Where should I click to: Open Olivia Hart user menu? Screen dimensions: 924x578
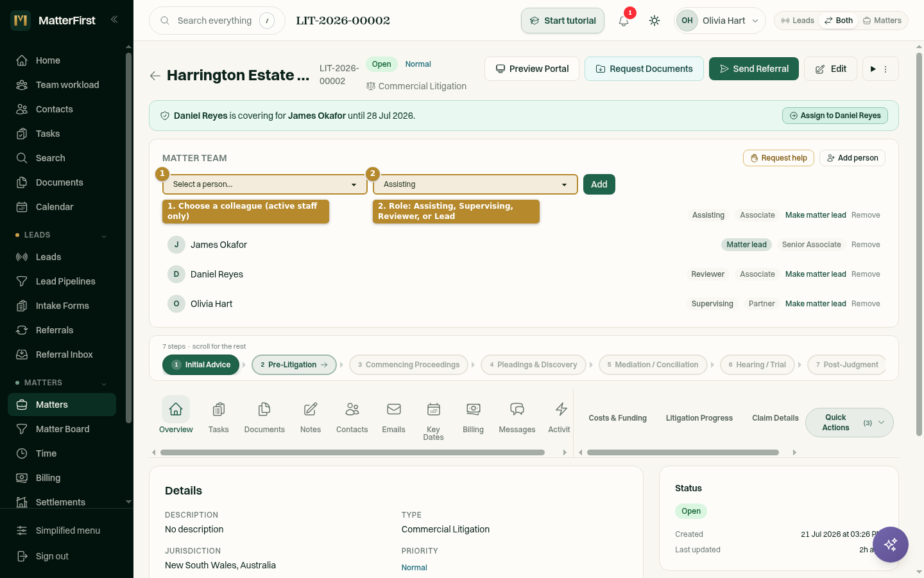720,21
